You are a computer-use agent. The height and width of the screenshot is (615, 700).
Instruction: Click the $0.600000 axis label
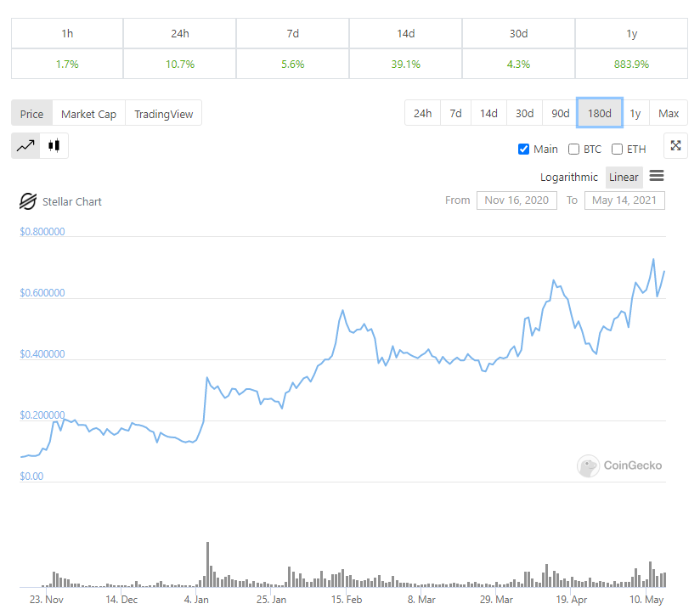click(x=42, y=293)
